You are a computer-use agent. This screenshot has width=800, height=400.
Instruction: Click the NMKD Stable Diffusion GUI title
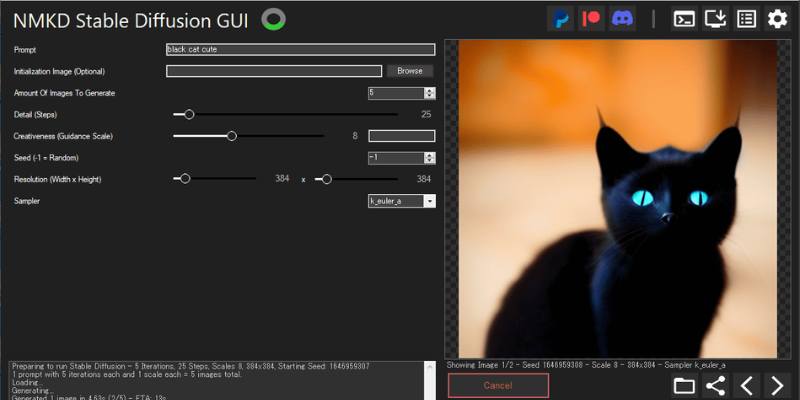(131, 21)
